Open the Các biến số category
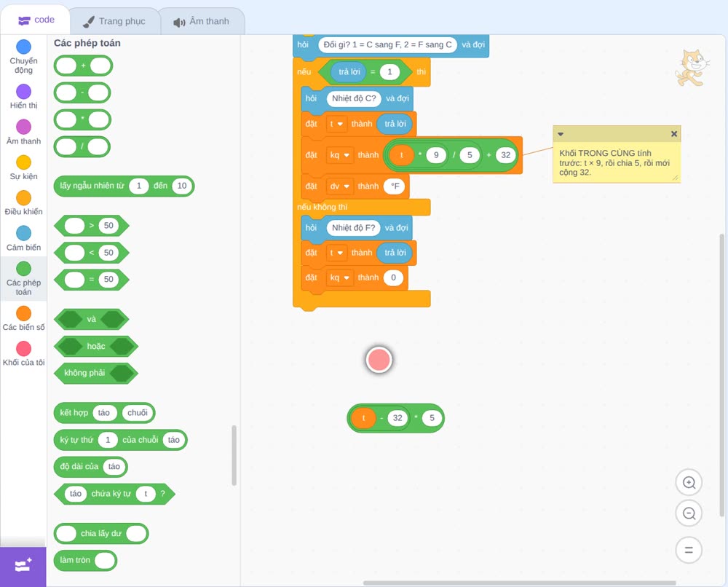Screen dimensions: 728x587 coord(23,318)
